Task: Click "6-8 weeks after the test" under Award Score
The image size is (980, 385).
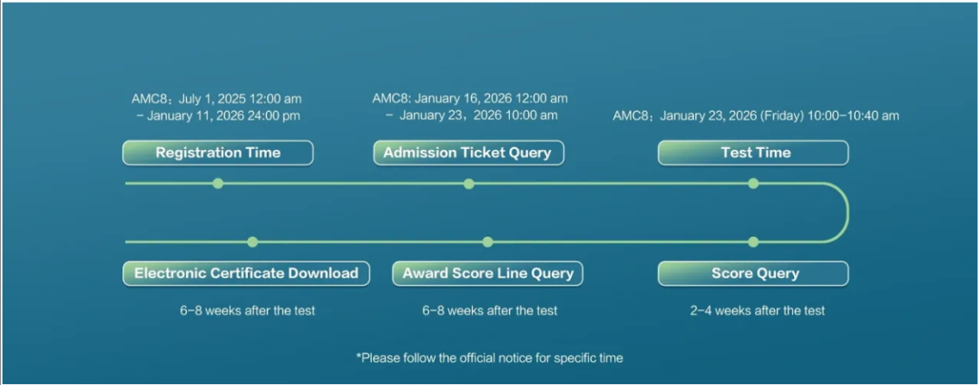Action: tap(490, 311)
